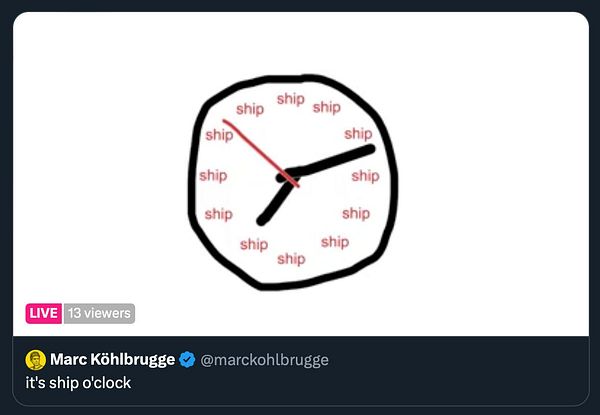Screen dimensions: 600x415
Task: Click the red second hand on clock
Action: click(x=255, y=148)
